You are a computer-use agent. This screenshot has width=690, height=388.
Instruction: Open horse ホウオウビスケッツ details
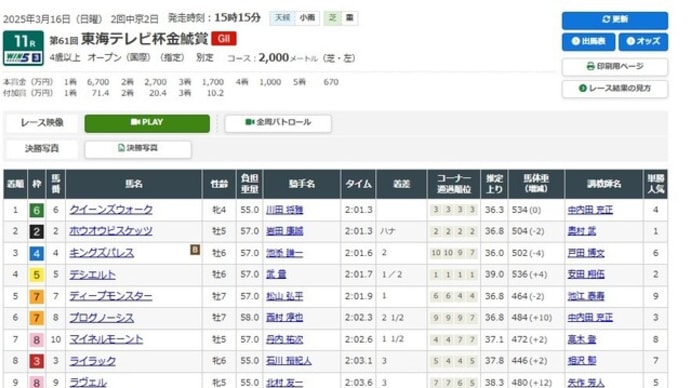(110, 231)
